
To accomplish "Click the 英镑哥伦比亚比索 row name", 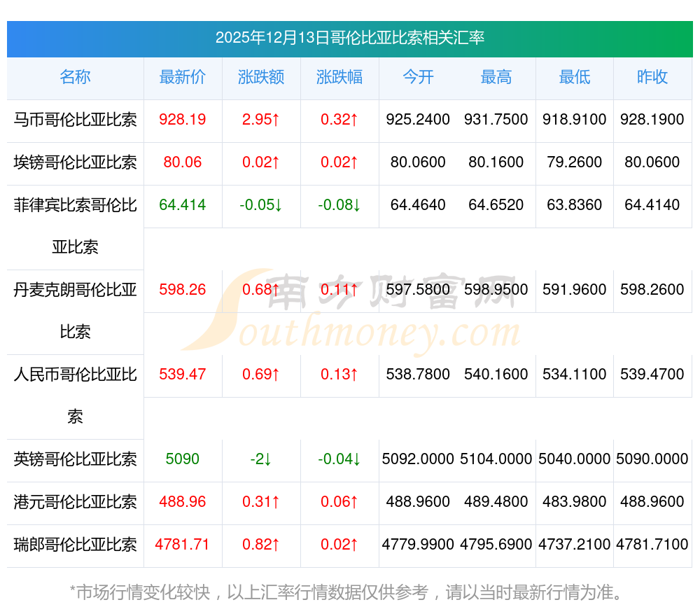I will pos(75,459).
